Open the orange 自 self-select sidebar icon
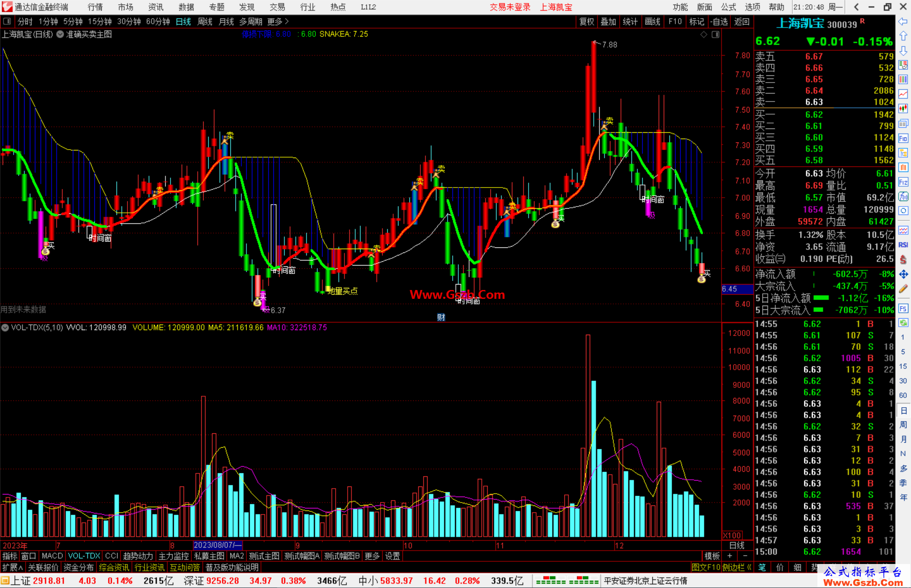Screen dimensions: 911x588 click(x=903, y=167)
